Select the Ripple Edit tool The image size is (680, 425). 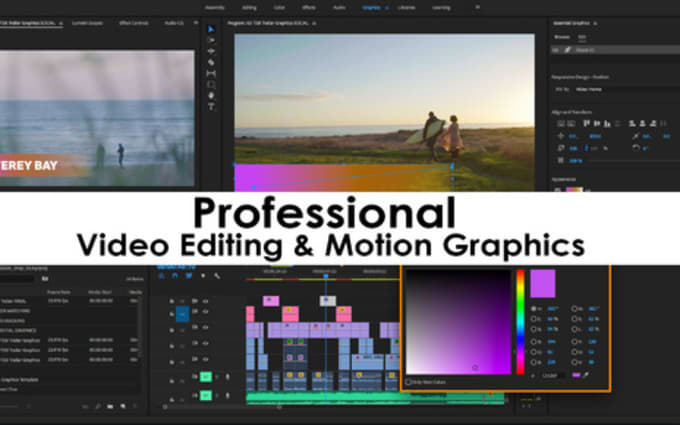[211, 51]
